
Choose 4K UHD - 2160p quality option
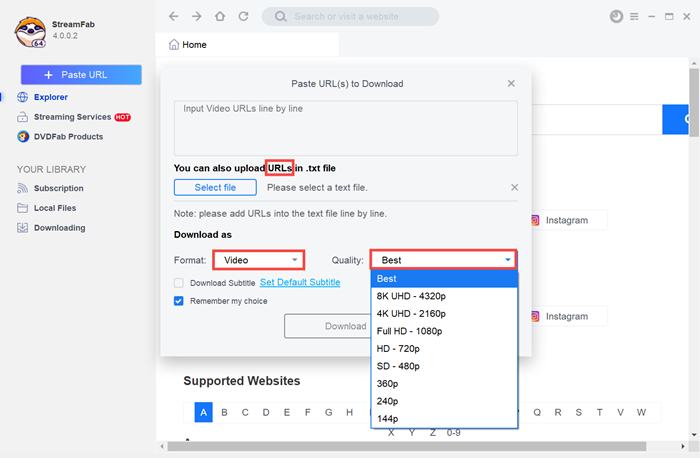point(411,314)
